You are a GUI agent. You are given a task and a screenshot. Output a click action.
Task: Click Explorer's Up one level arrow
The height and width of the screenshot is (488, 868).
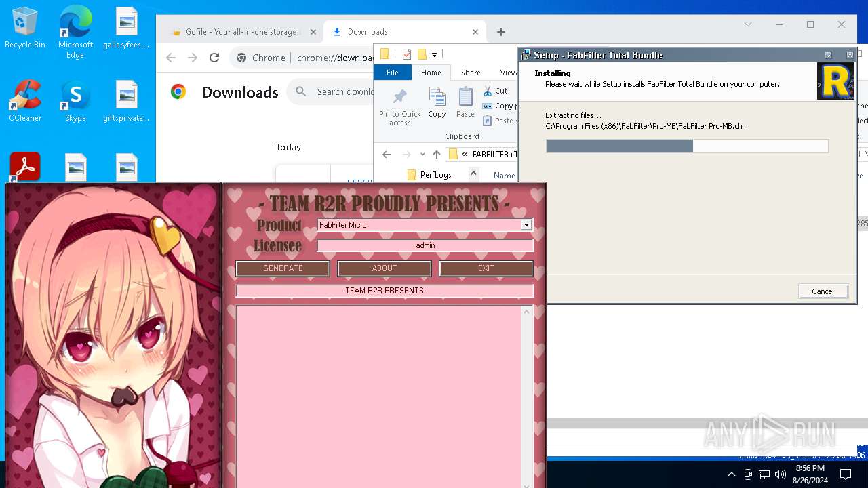point(437,155)
